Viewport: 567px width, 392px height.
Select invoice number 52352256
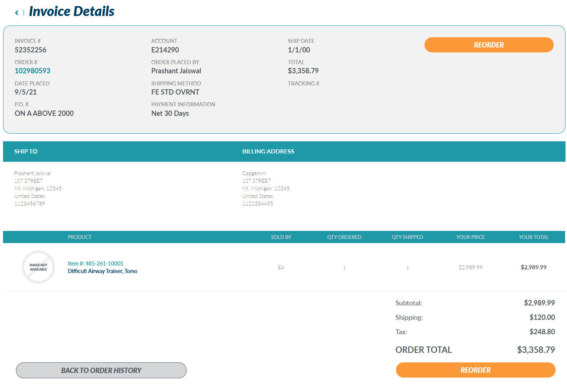pyautogui.click(x=30, y=50)
